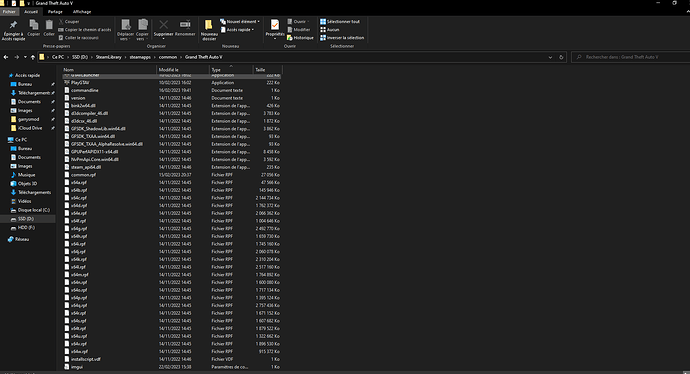Clear selection with Aucun

pos(330,29)
